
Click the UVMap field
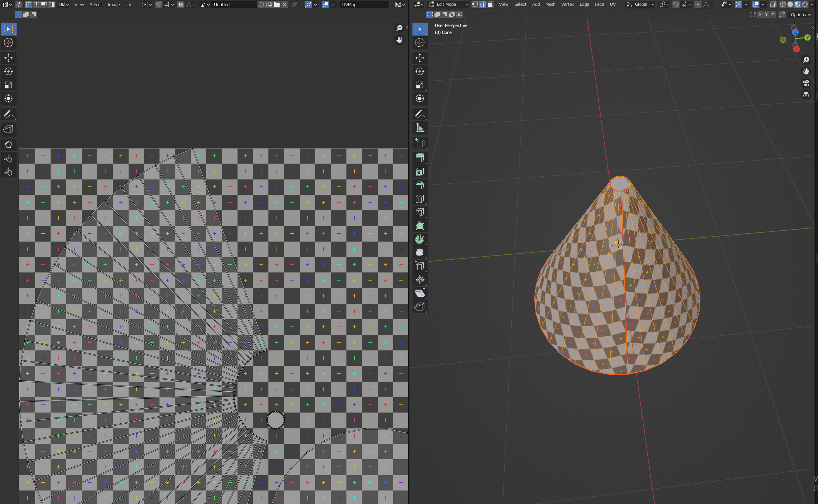coord(364,5)
